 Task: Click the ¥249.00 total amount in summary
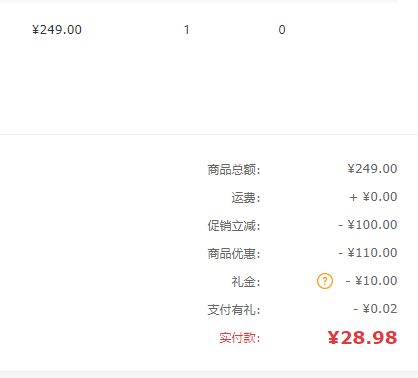tap(372, 169)
